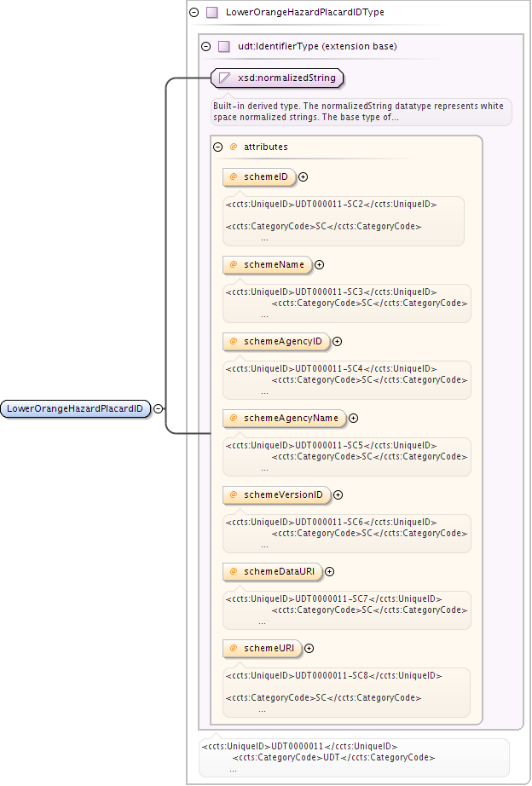This screenshot has height=786, width=532.
Task: Expand the schemeID attribute
Action: point(303,177)
